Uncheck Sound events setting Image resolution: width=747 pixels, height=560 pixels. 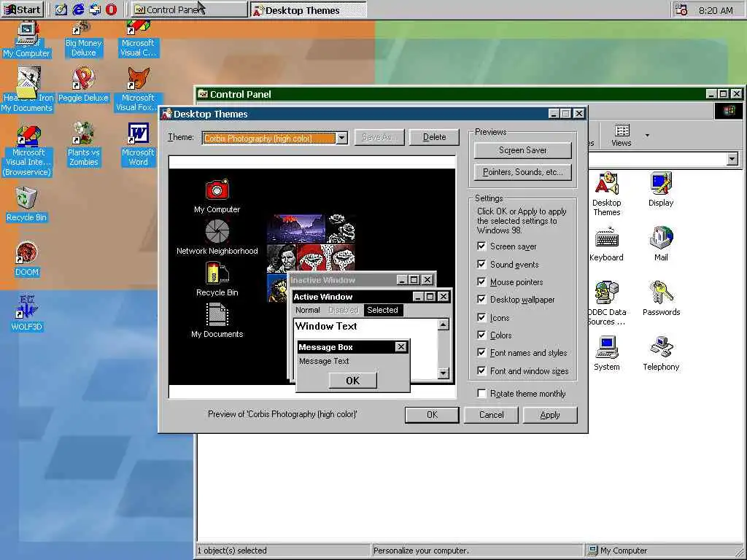click(x=481, y=264)
